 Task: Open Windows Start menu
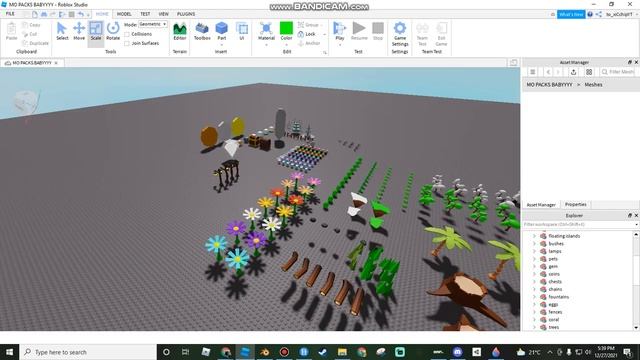(x=9, y=352)
